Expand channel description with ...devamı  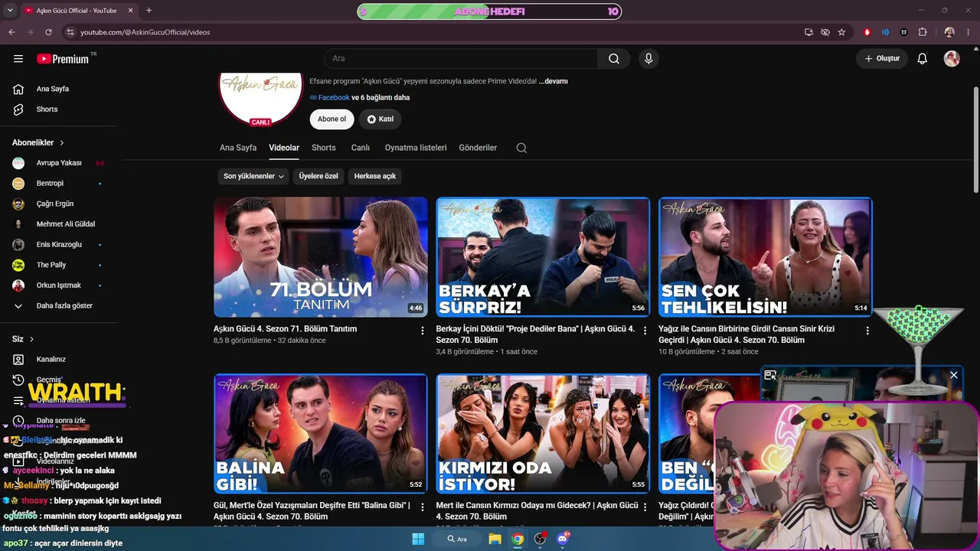(x=554, y=81)
